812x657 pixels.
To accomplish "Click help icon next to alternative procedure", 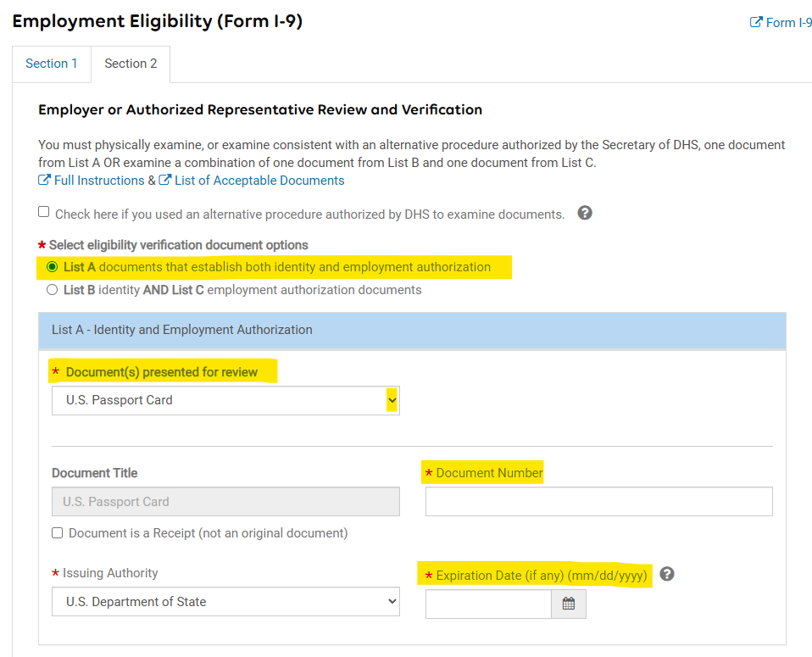I will (585, 213).
